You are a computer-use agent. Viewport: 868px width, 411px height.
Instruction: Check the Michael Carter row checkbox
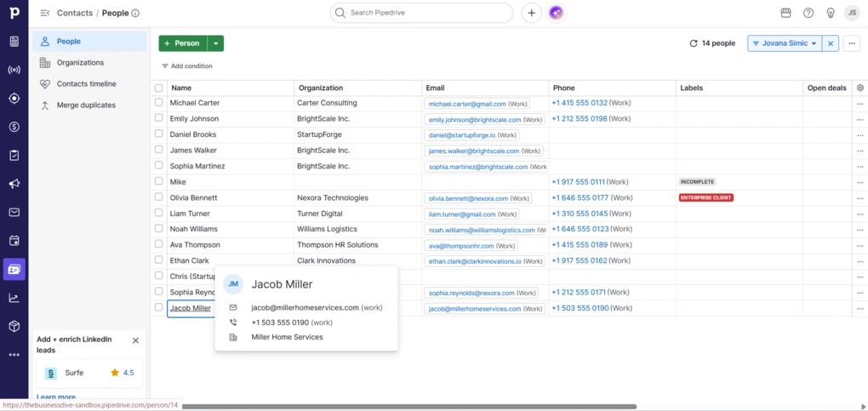coord(159,102)
